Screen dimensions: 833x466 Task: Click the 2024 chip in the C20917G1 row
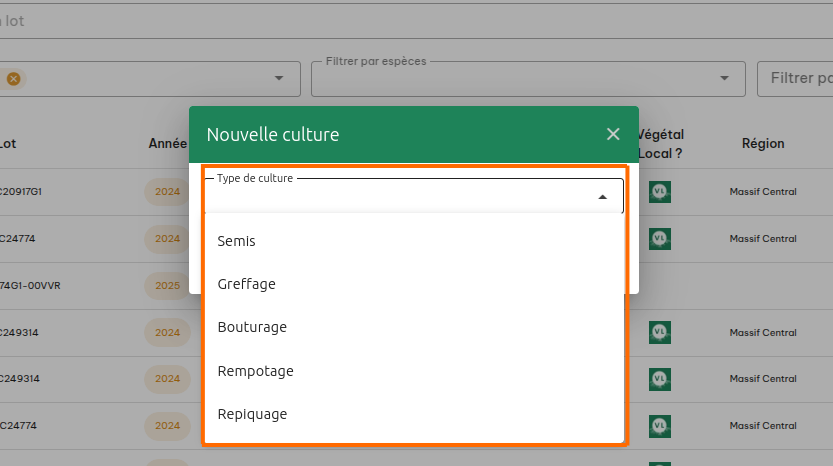[167, 192]
